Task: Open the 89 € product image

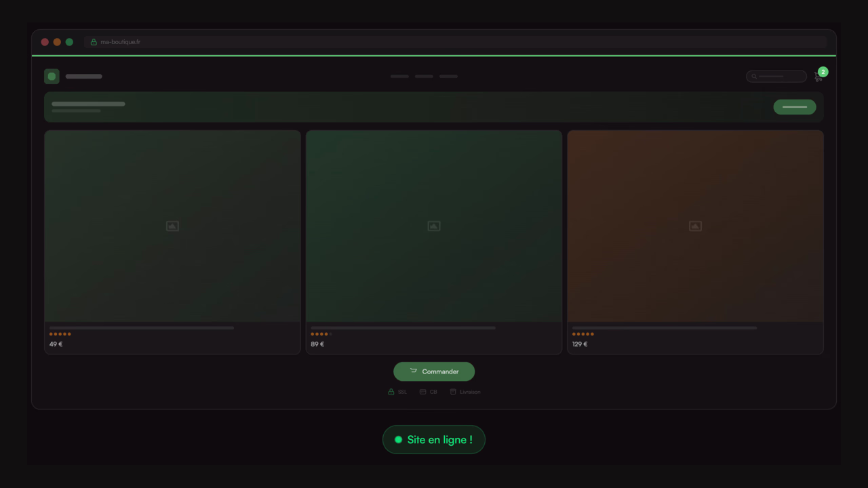Action: [434, 226]
